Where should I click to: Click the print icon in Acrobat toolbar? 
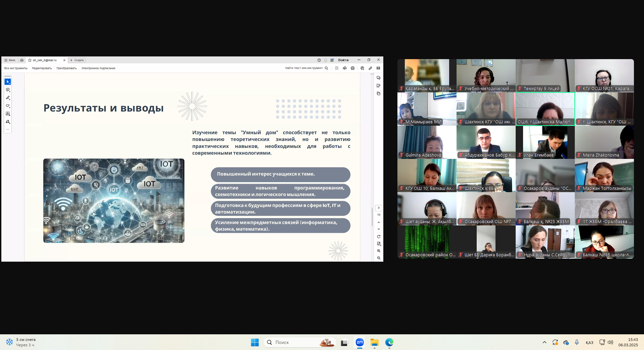click(x=352, y=68)
